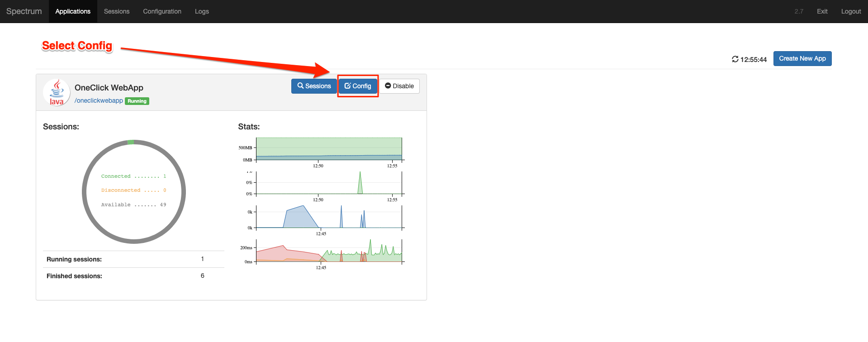Click the Spectrum brand logo
Screen dimensions: 868x342
(24, 11)
